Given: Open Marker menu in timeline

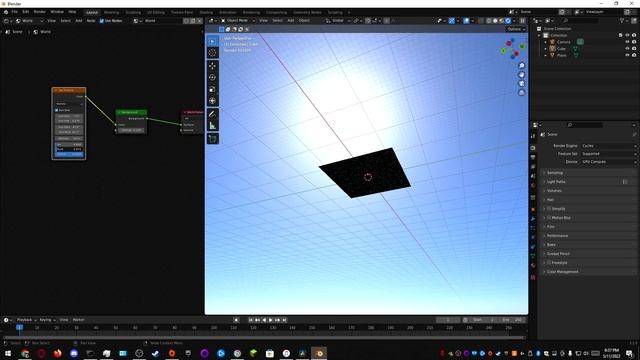Looking at the screenshot, I should pyautogui.click(x=78, y=320).
